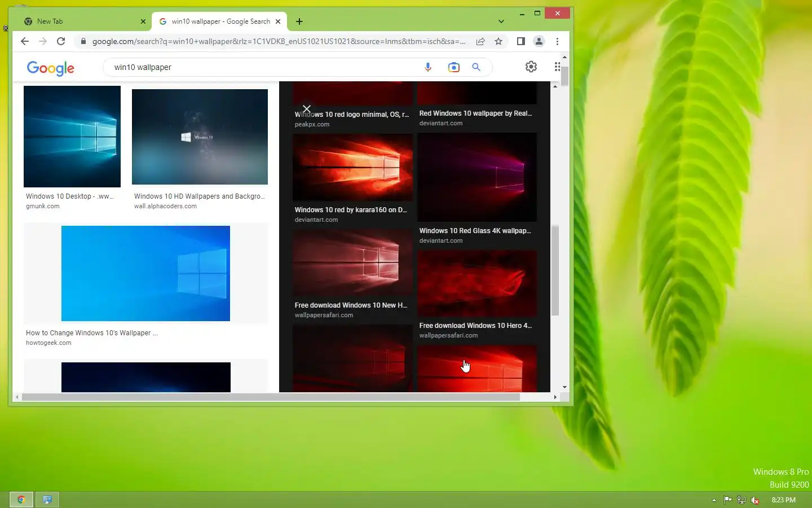
Task: Click the forward navigation arrow
Action: (42, 41)
